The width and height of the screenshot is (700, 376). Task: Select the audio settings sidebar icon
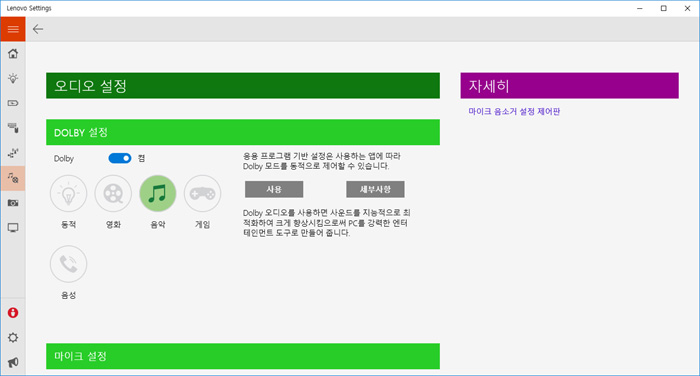tap(13, 178)
